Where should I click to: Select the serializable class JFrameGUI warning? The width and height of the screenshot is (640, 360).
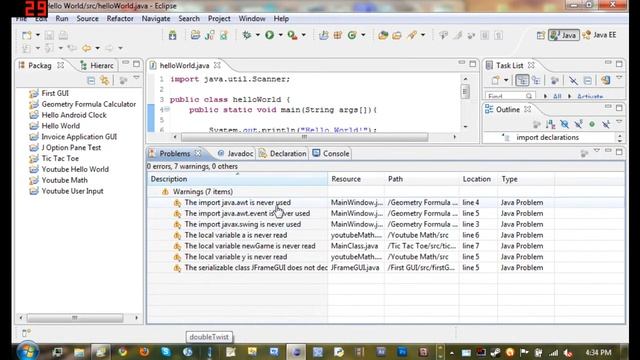click(x=256, y=268)
